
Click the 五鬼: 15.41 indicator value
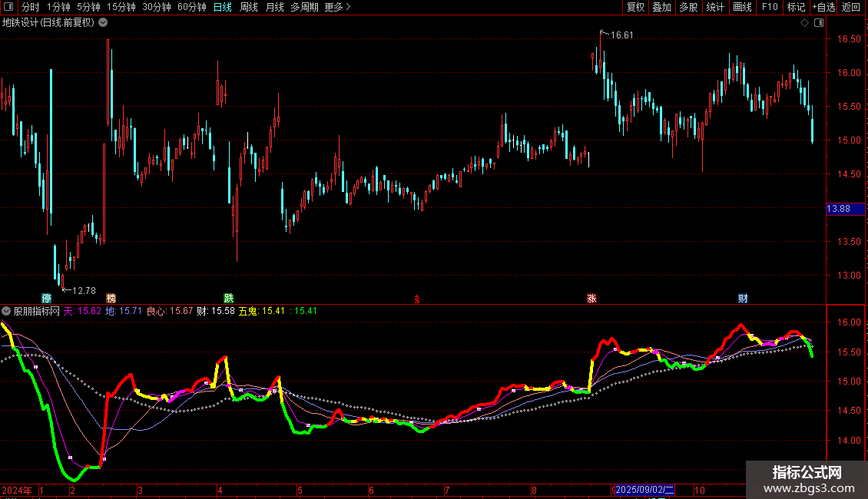pos(261,311)
